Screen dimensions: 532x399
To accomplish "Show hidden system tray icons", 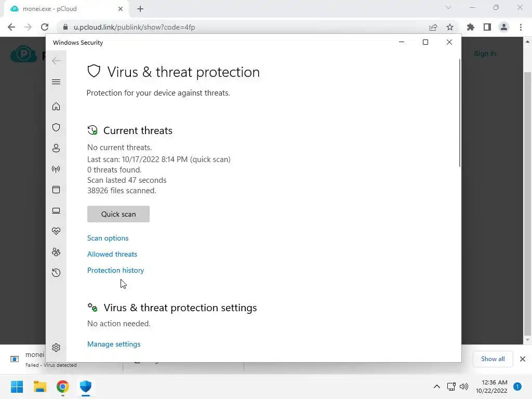I will point(437,387).
